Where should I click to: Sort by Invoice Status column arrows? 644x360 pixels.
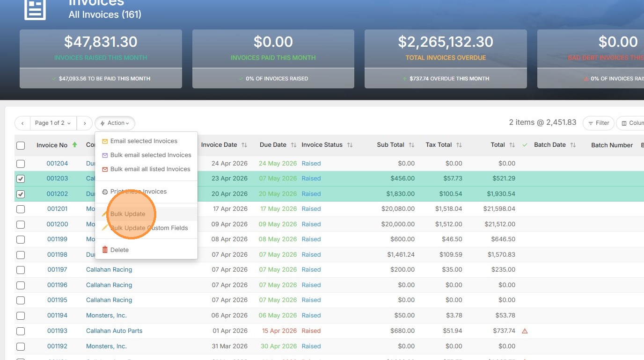[x=350, y=145]
